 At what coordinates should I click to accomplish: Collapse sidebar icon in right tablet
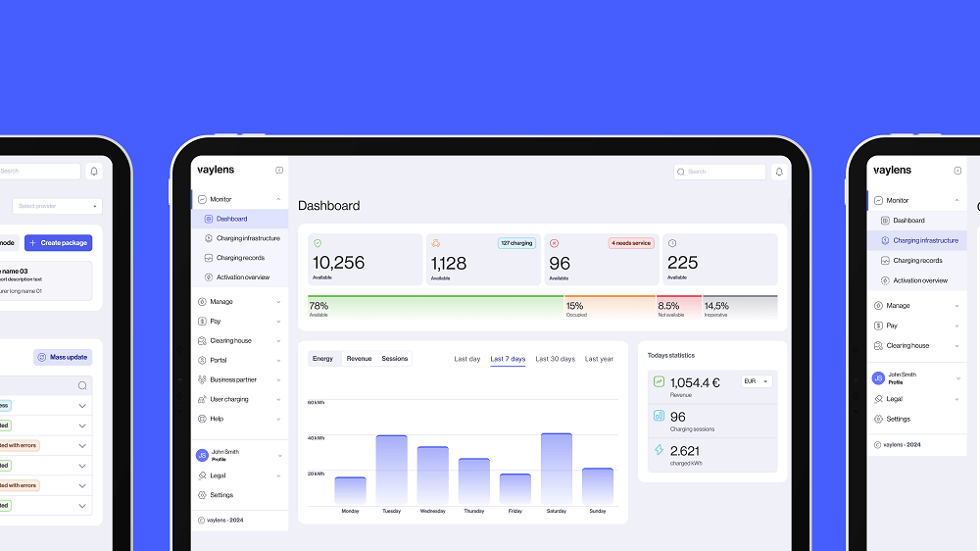tap(957, 171)
